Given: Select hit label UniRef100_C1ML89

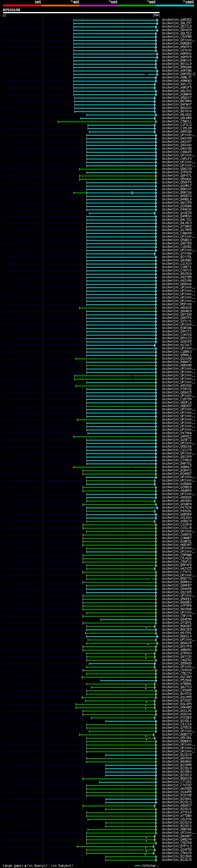Looking at the screenshot, I should tap(177, 128).
